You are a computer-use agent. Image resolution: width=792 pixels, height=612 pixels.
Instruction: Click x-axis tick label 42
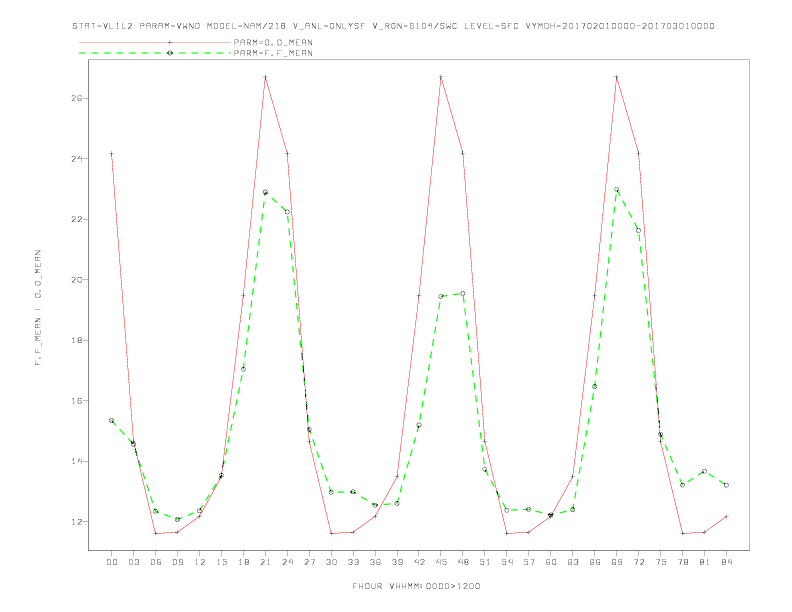click(419, 562)
